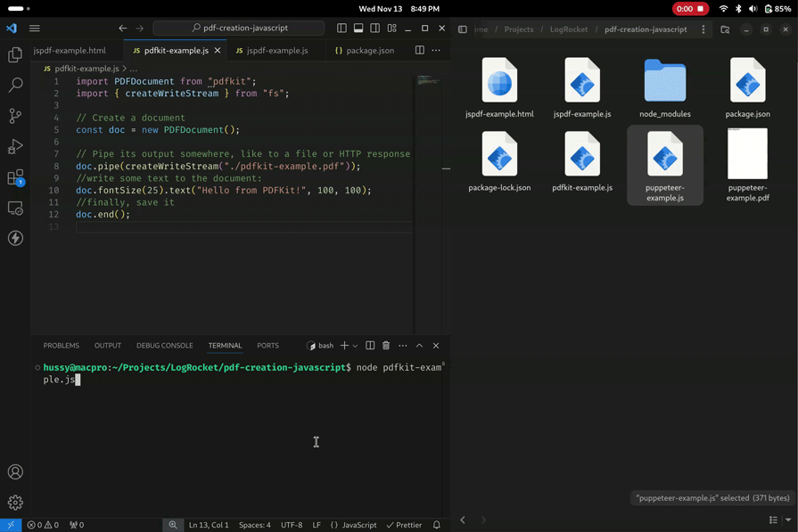The width and height of the screenshot is (798, 532).
Task: Open the Search icon in the Activity Bar
Action: [x=13, y=85]
